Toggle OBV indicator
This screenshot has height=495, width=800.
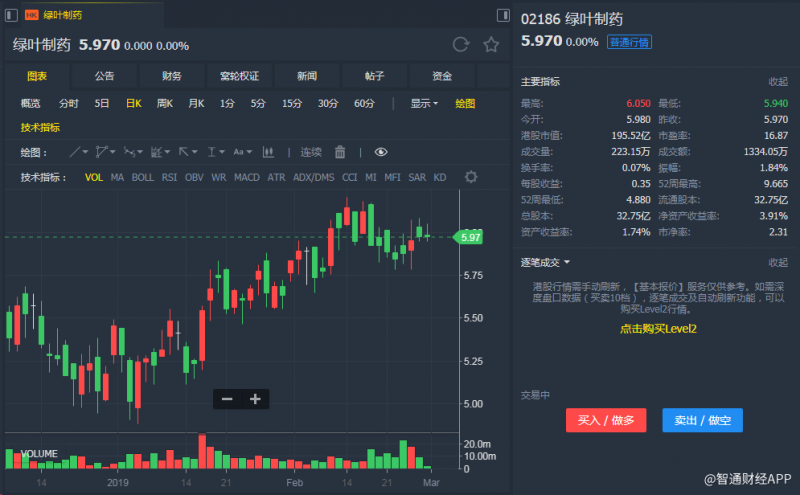tap(194, 178)
